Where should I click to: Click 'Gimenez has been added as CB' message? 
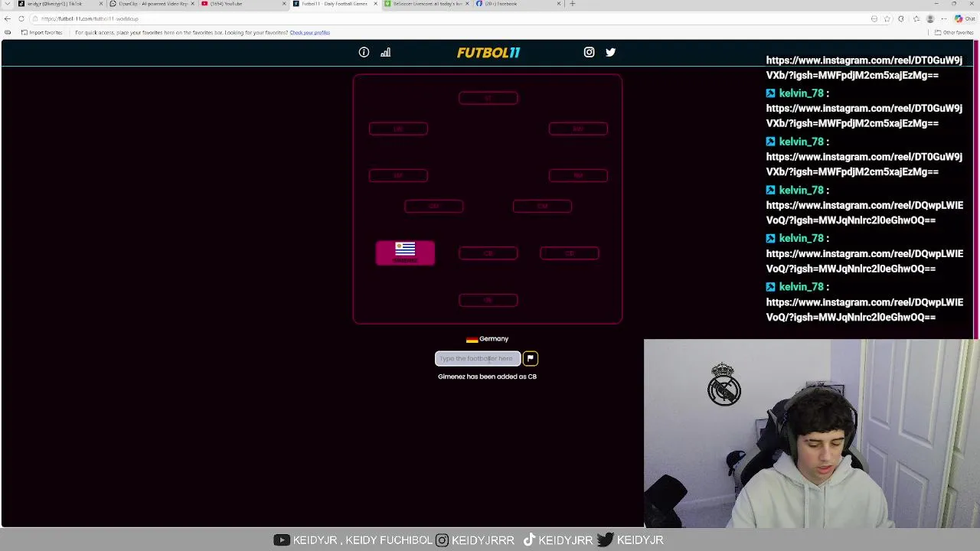(487, 377)
